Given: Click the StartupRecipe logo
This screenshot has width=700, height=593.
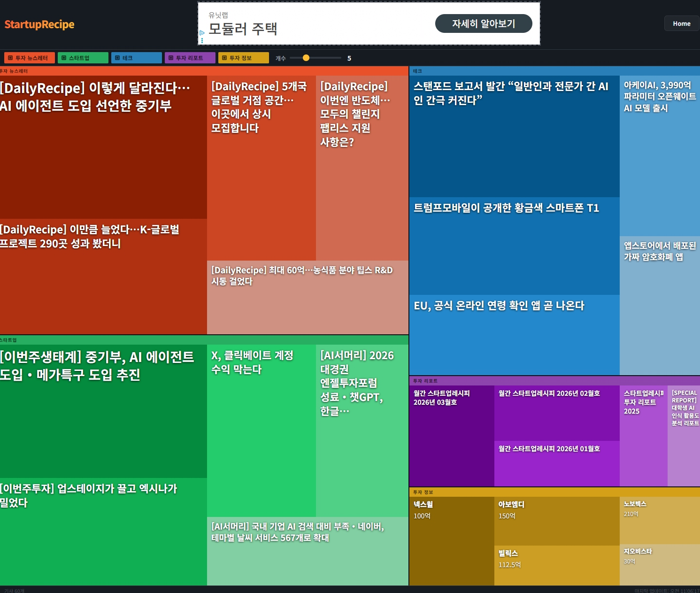Looking at the screenshot, I should click(39, 24).
